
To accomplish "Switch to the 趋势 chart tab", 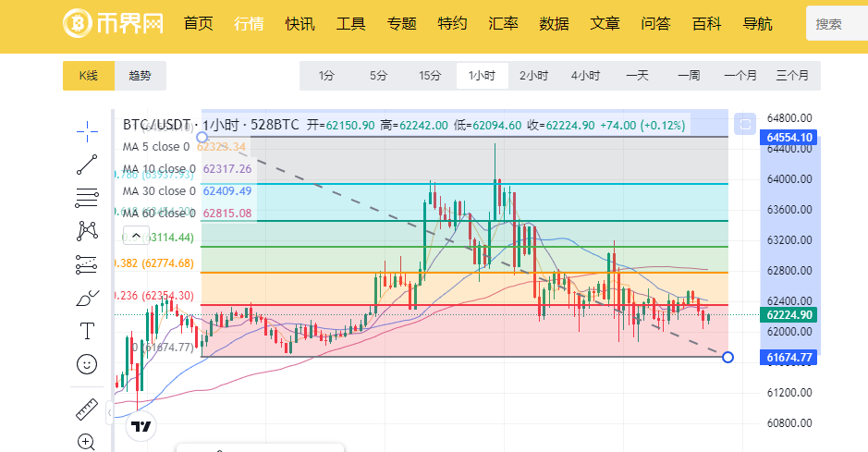I will [x=141, y=76].
